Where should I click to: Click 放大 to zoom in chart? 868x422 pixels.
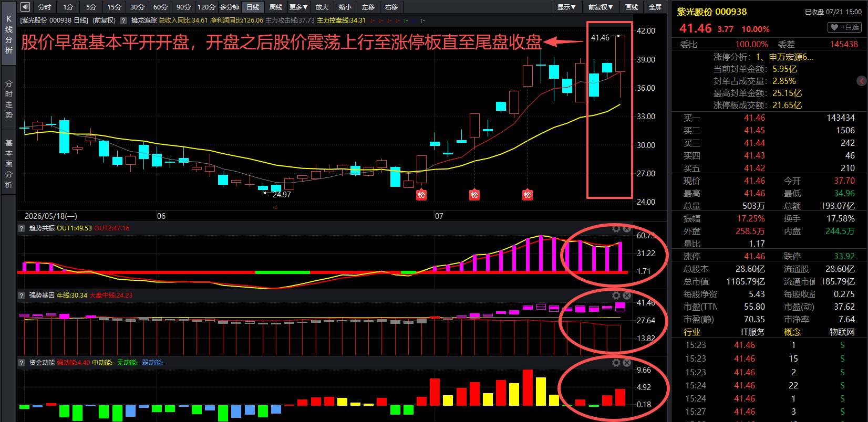[322, 7]
